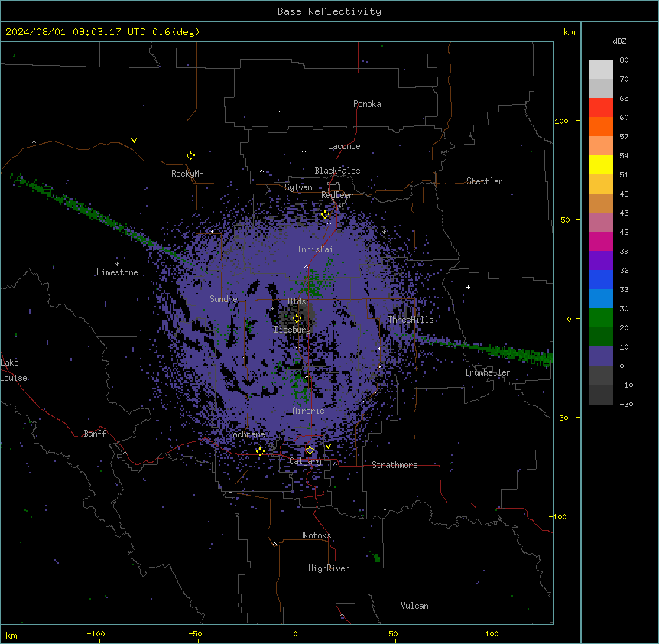This screenshot has height=644, width=659.
Task: Click the white plus marker north of Drumheller
Action: tap(468, 287)
